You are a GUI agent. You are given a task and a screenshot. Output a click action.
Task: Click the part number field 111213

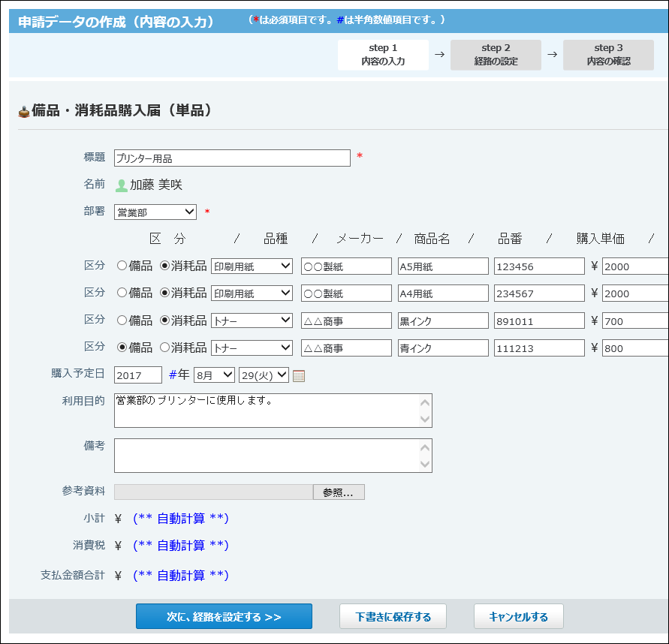pyautogui.click(x=539, y=348)
